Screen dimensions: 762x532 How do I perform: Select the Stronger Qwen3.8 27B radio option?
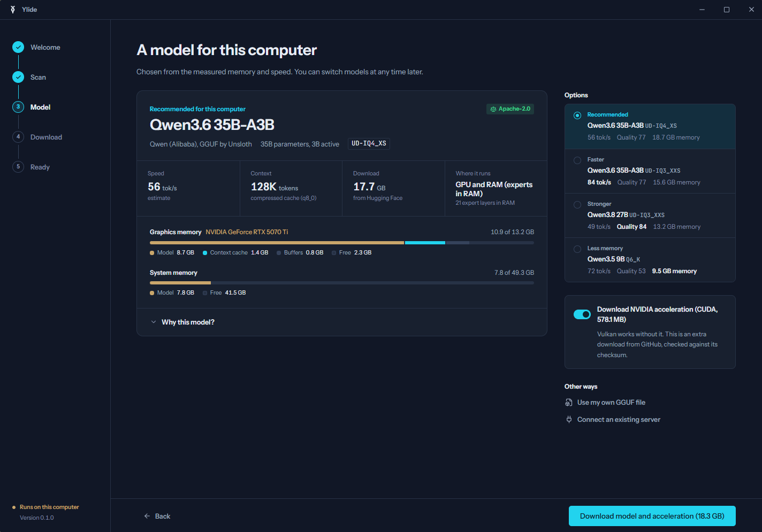click(x=577, y=205)
